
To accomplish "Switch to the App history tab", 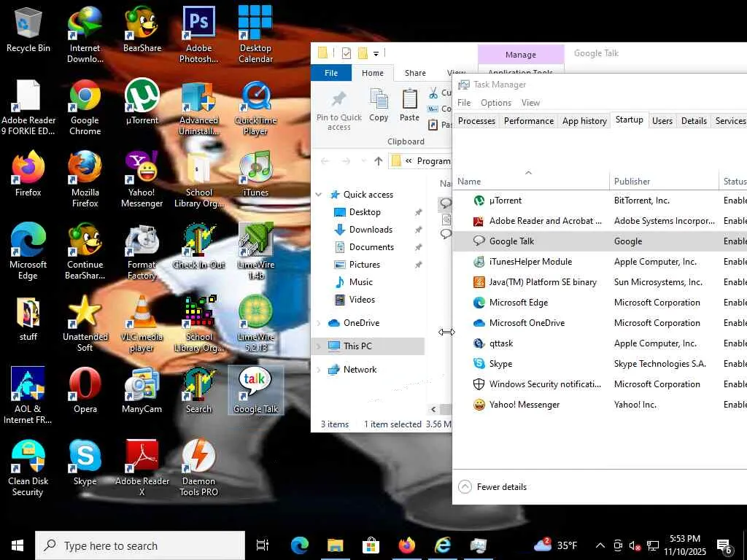I will tap(584, 121).
